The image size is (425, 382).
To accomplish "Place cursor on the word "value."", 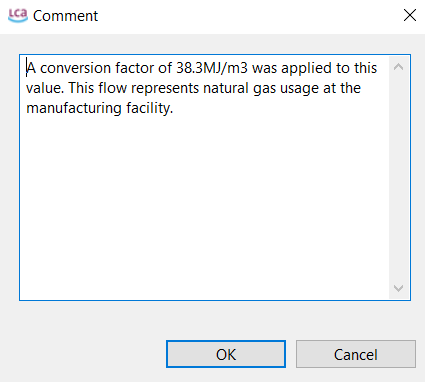I will click(x=45, y=88).
